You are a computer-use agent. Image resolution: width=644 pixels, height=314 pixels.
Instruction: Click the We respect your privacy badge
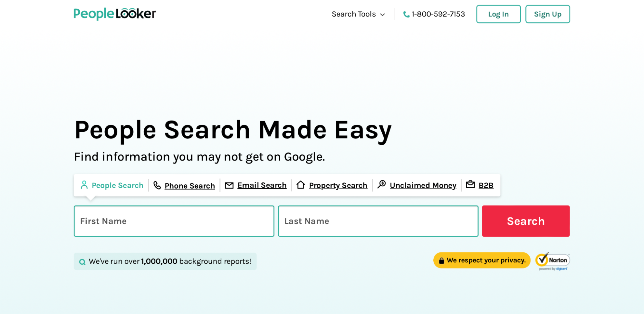coord(482,260)
